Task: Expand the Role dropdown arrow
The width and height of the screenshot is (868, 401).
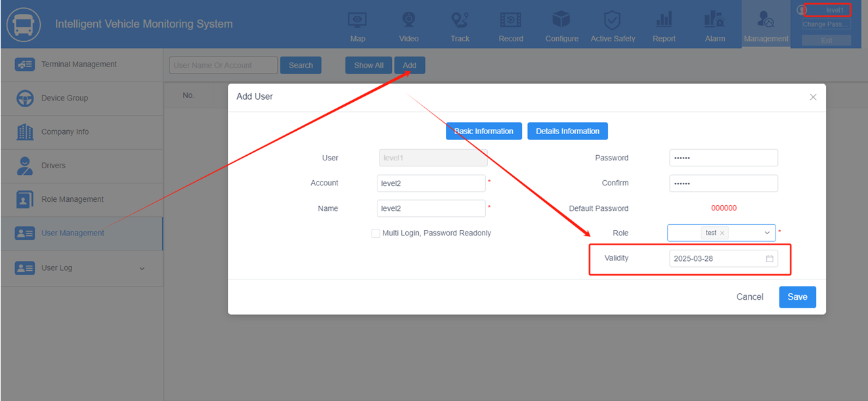Action: 767,233
